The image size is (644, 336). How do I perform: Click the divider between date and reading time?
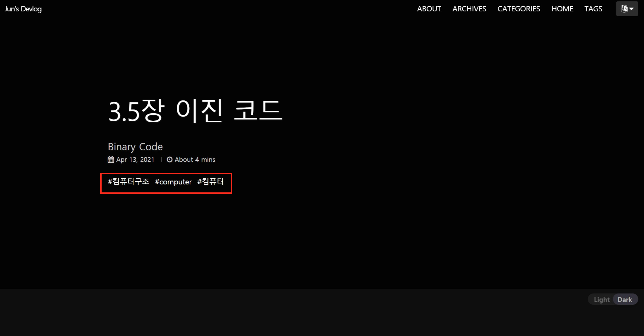(161, 160)
